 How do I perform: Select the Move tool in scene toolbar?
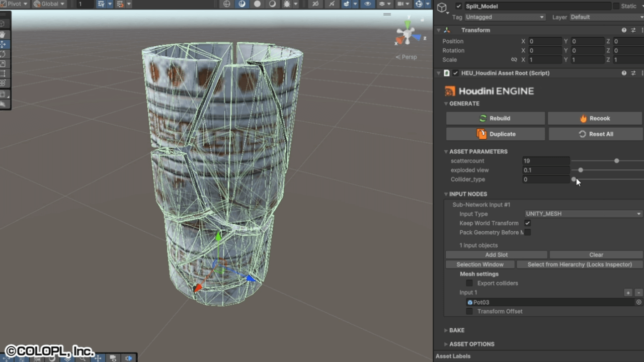[x=3, y=44]
